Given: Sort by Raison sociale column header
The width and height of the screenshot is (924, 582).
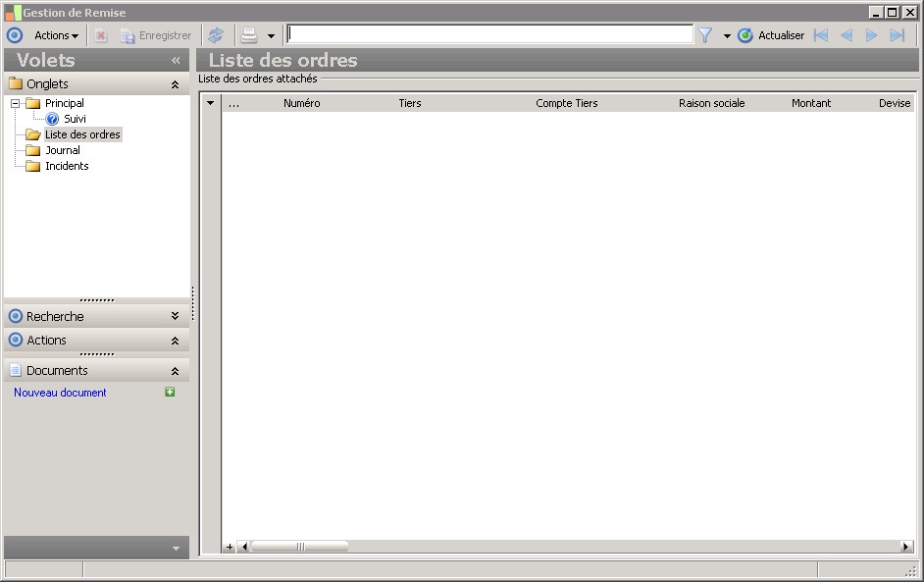Looking at the screenshot, I should 711,103.
